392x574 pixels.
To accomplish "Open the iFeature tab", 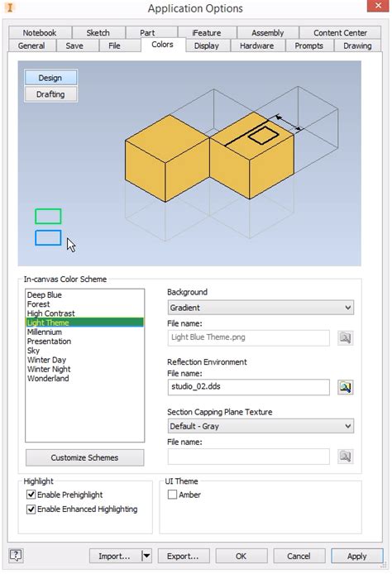I will 207,32.
